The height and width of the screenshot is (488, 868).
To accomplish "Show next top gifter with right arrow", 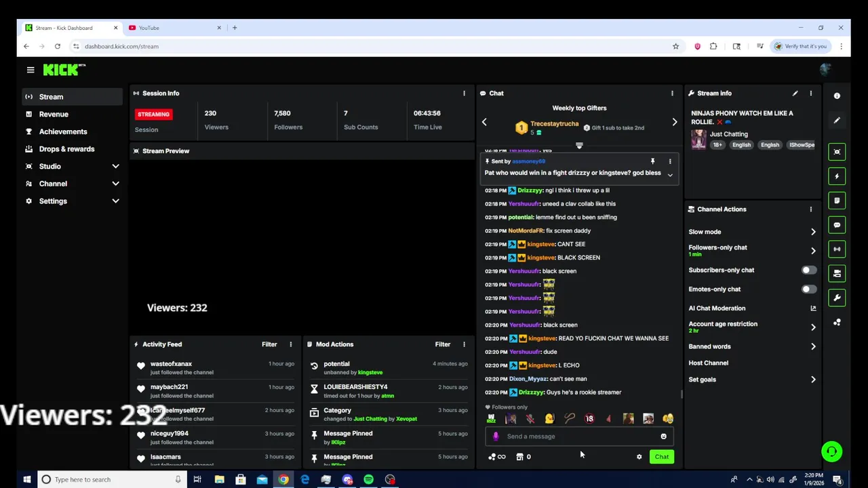I will (674, 122).
